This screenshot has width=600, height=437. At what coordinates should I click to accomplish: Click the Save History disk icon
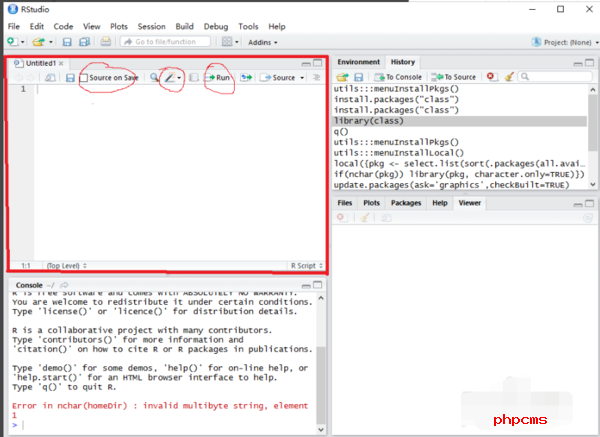[358, 77]
